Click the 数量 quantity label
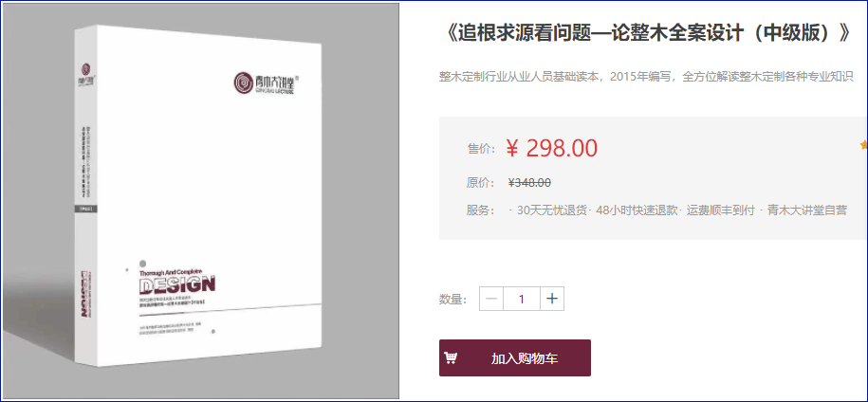 coord(453,300)
